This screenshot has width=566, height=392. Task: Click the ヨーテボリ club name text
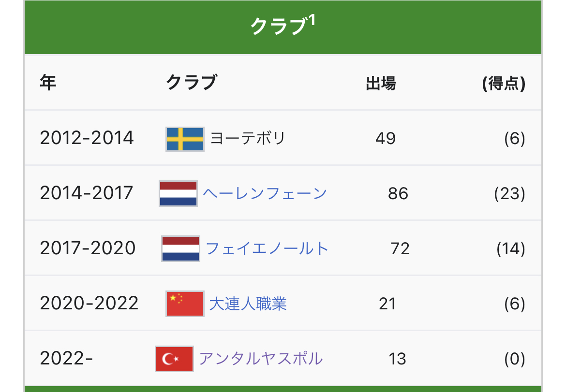tap(248, 139)
